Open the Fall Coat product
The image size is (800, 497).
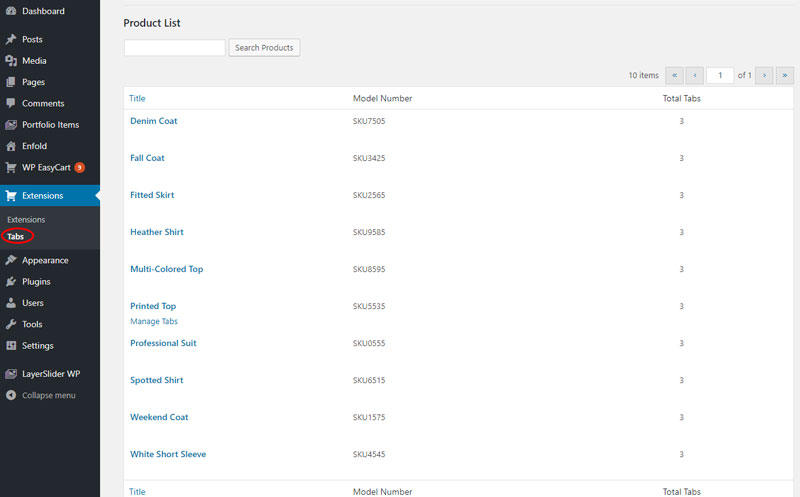[x=147, y=158]
